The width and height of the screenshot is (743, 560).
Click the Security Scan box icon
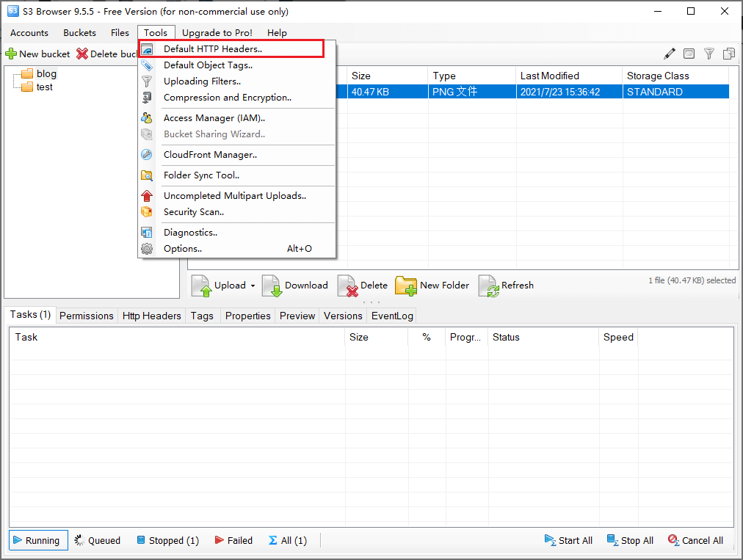point(147,212)
